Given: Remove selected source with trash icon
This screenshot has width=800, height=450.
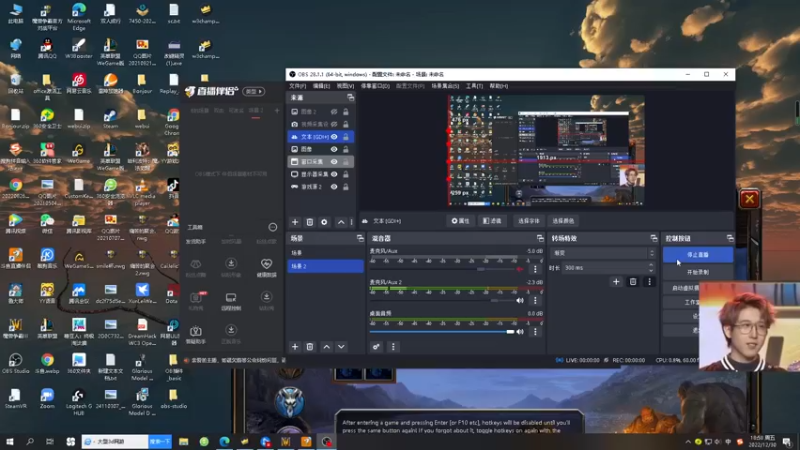Looking at the screenshot, I should [x=310, y=222].
